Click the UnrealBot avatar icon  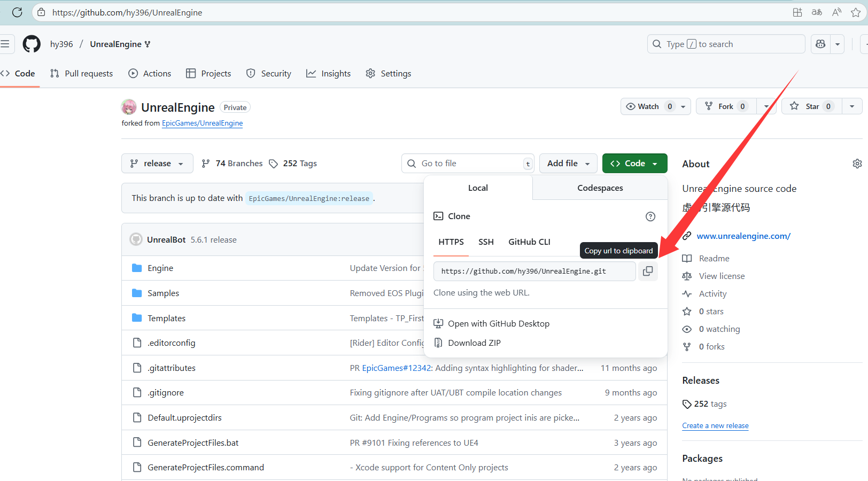136,239
